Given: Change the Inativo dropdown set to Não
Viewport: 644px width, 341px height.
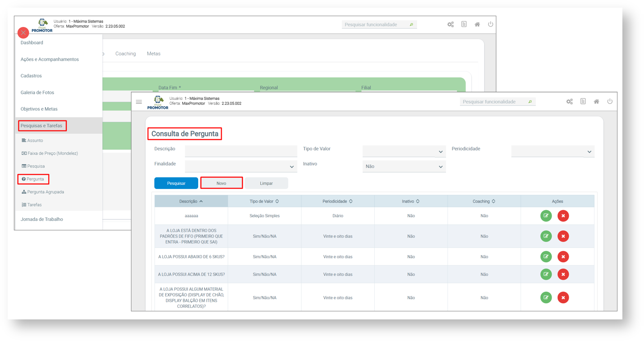Looking at the screenshot, I should [x=404, y=166].
